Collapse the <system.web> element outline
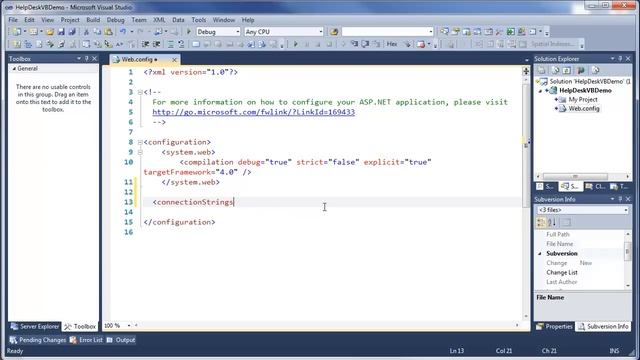Screen dimensions: 640x360 (x=140, y=152)
